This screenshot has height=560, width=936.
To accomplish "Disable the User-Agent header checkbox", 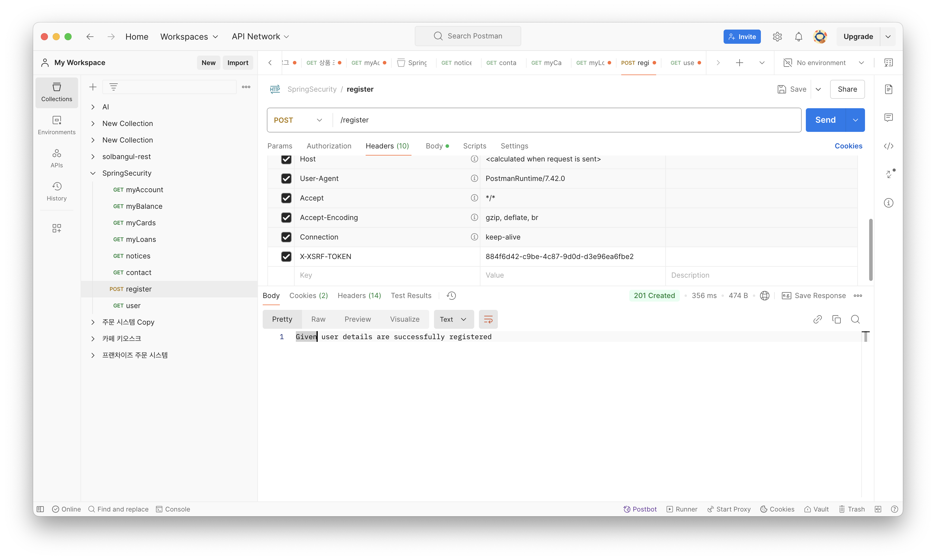I will (x=286, y=179).
